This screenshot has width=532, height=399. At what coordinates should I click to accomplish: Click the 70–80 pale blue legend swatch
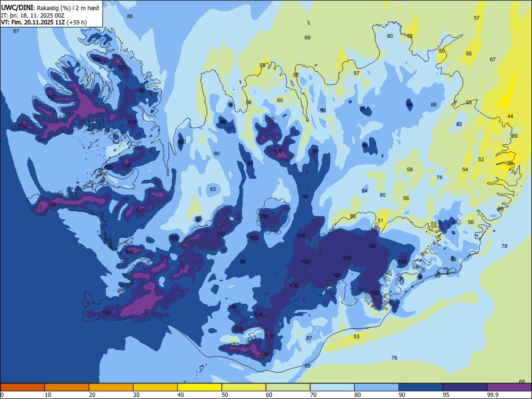click(332, 387)
